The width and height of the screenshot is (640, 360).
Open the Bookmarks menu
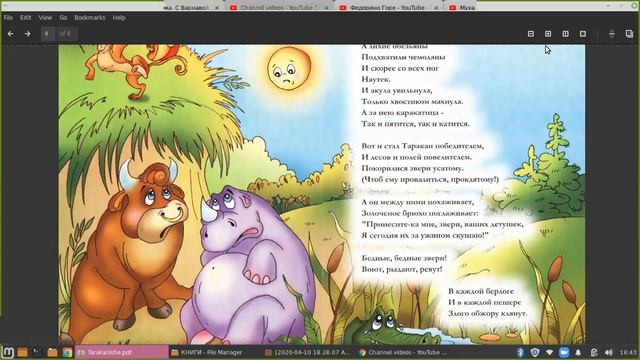90,18
